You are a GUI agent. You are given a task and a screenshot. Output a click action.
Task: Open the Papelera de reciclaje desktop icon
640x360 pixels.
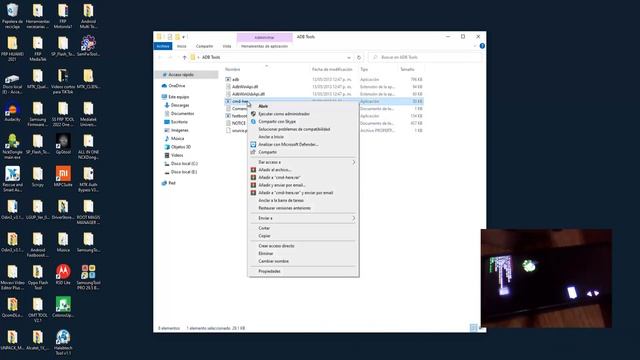[12, 16]
